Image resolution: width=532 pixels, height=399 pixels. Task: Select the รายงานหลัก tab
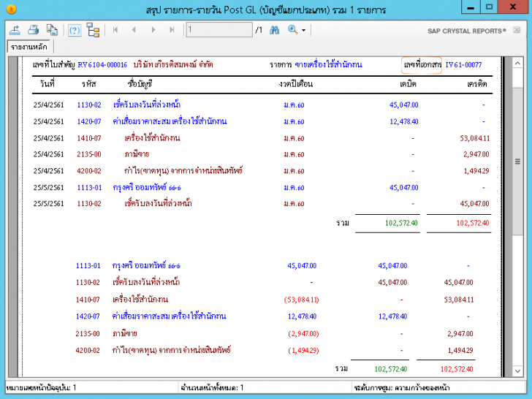29,47
